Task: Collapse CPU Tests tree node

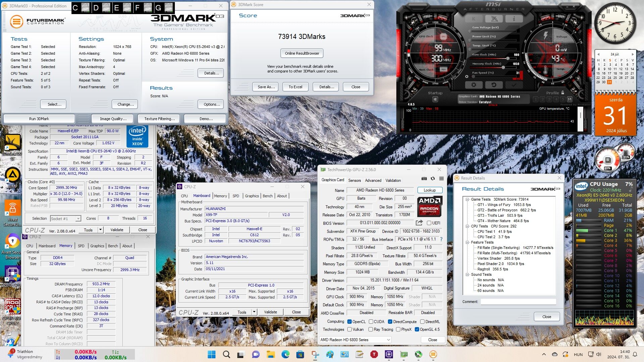Action: click(x=467, y=226)
